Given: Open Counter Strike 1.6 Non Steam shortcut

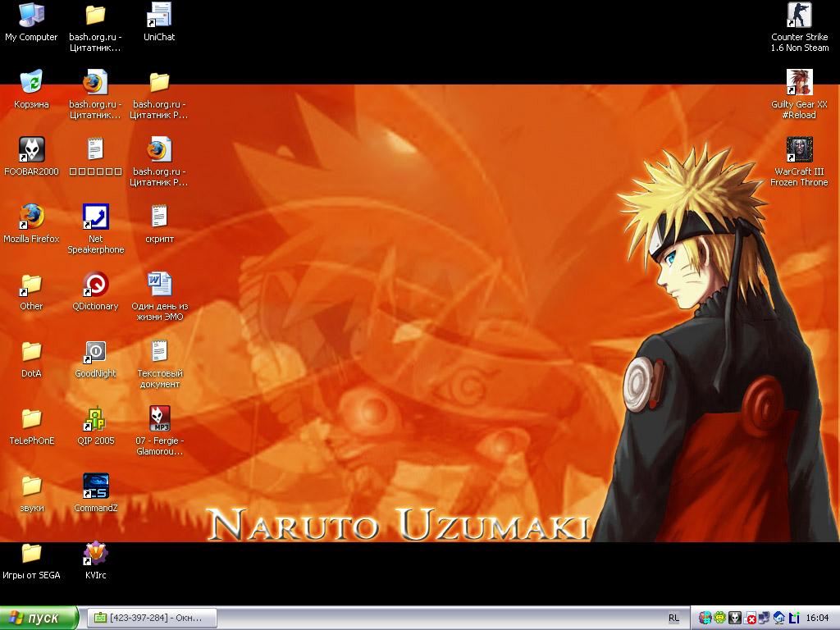Looking at the screenshot, I should coord(799,27).
